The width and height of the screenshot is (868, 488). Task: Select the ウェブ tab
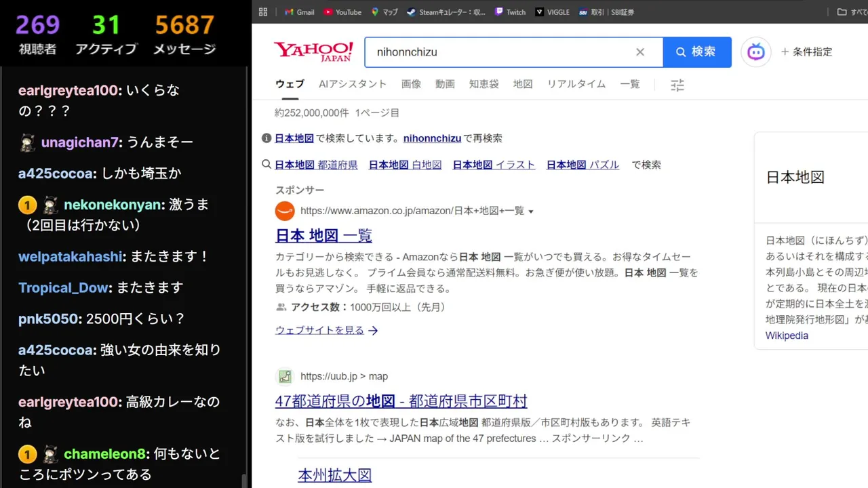[290, 84]
